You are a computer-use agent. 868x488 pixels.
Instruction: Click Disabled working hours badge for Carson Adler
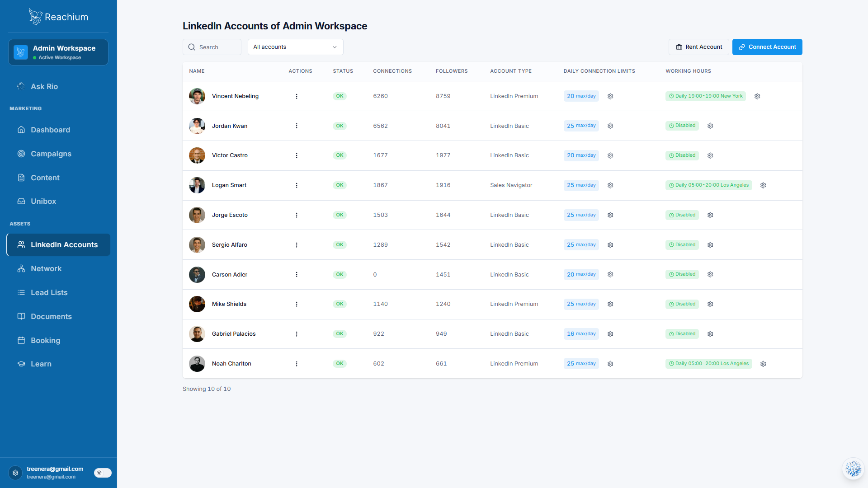point(682,274)
